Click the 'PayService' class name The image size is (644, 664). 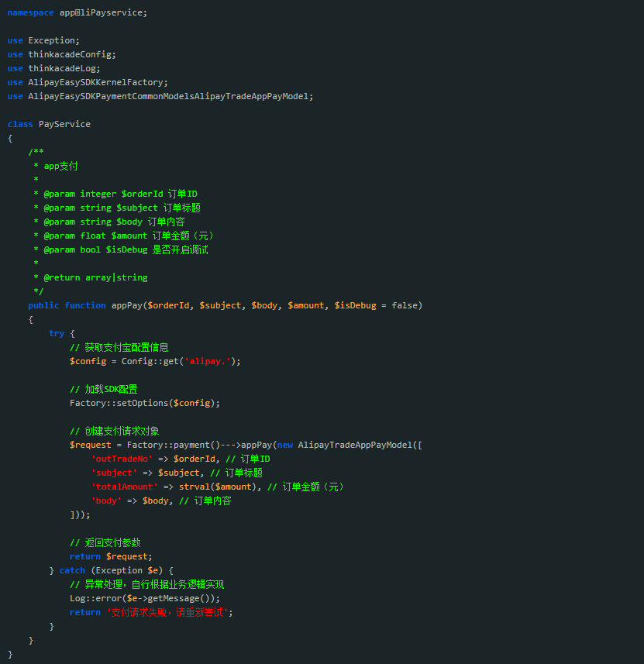pyautogui.click(x=64, y=125)
